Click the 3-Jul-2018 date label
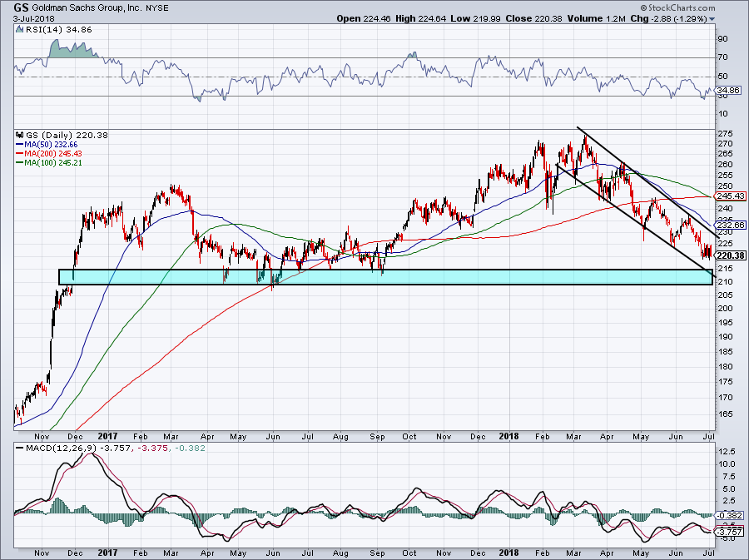This screenshot has height=560, width=749. [x=34, y=19]
